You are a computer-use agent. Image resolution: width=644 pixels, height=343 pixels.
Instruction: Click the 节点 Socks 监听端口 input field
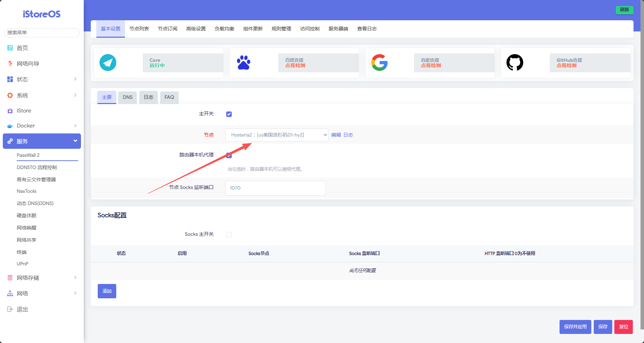276,188
